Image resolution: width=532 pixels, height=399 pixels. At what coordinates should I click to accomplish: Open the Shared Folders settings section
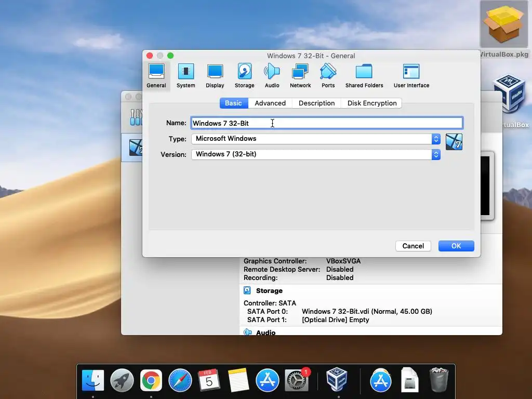[x=364, y=76]
